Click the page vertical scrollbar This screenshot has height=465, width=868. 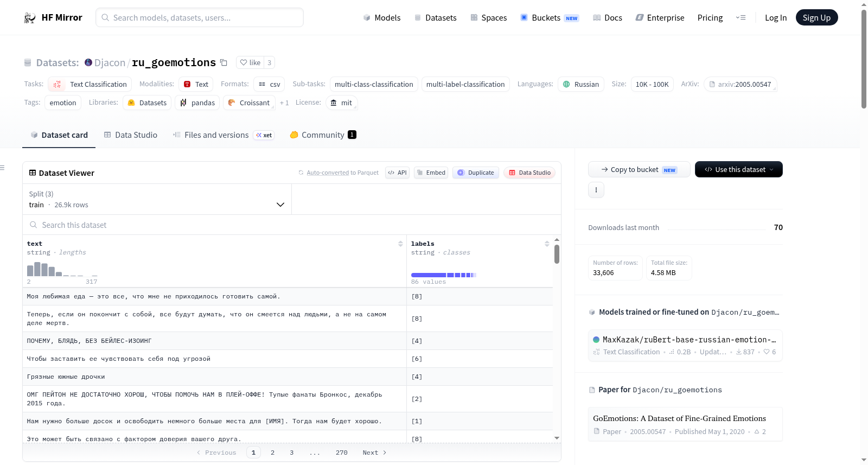click(x=864, y=60)
